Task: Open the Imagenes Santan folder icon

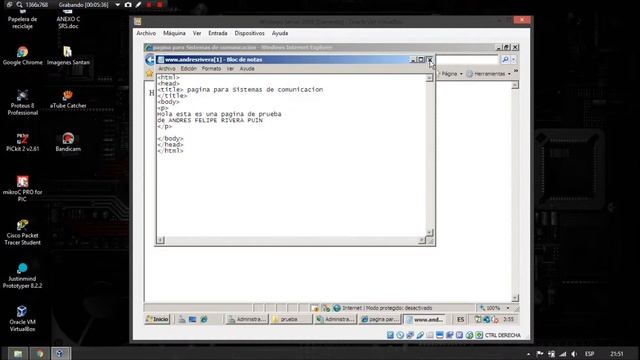Action: pos(68,56)
